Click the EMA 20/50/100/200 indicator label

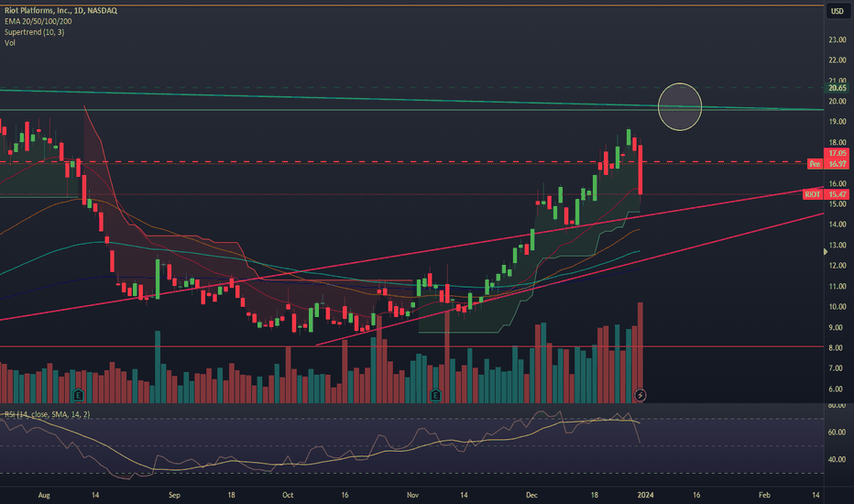coord(38,21)
